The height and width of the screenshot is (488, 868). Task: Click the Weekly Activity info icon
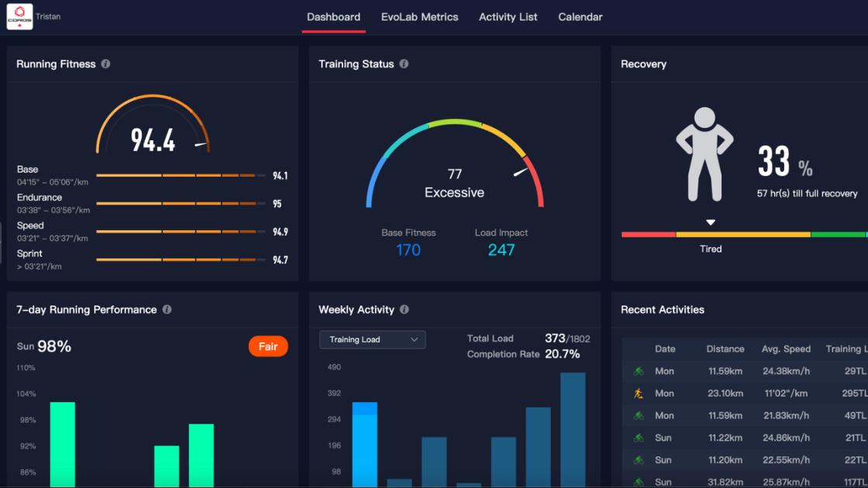[x=404, y=310]
